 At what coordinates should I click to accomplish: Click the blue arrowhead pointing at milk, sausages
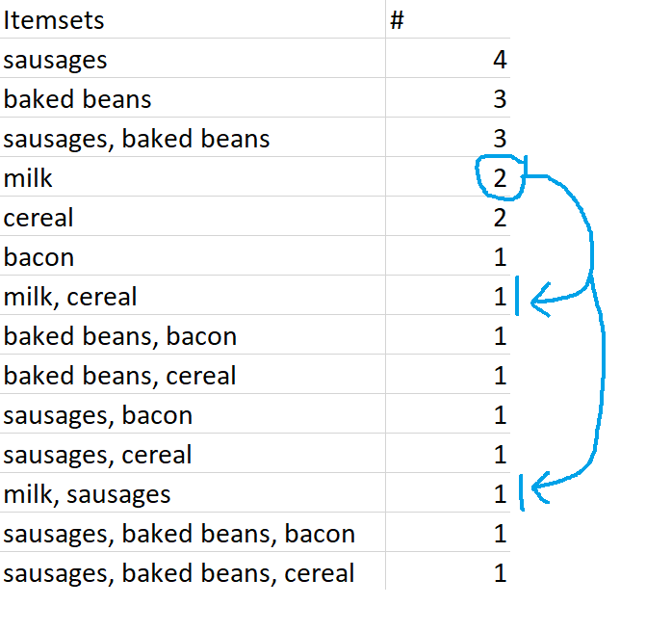tap(540, 487)
